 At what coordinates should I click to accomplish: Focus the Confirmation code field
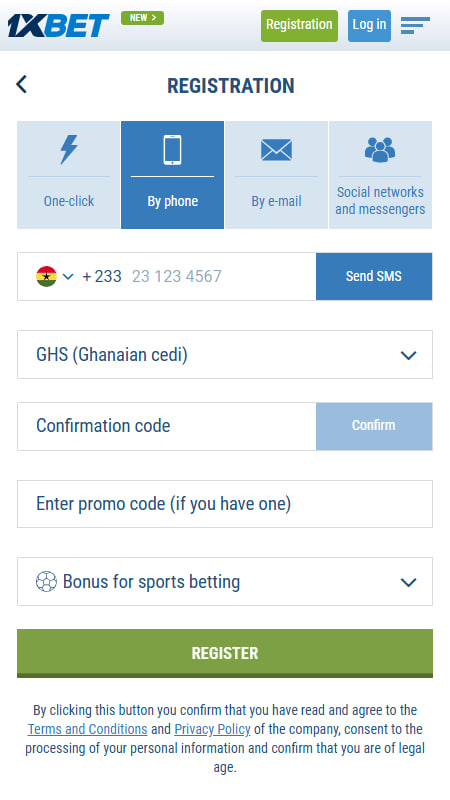coord(167,427)
